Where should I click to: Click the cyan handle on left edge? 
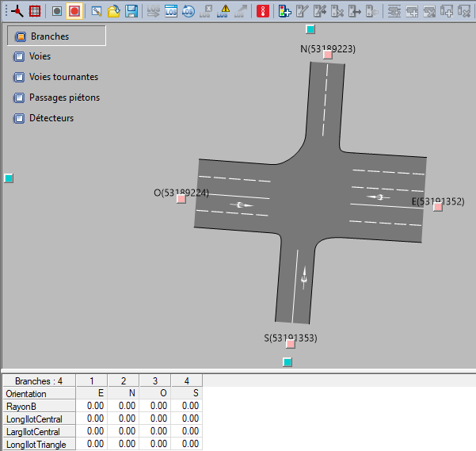coord(9,179)
